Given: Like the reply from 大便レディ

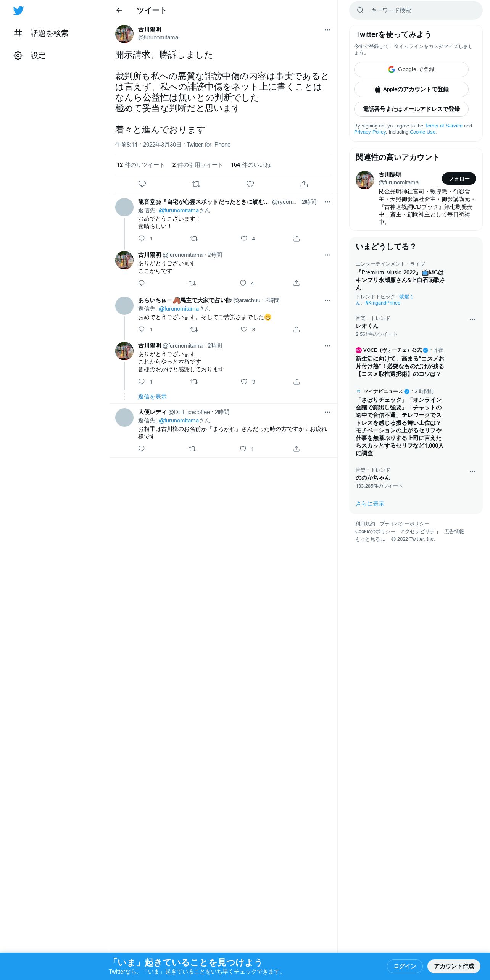Looking at the screenshot, I should coord(243,449).
